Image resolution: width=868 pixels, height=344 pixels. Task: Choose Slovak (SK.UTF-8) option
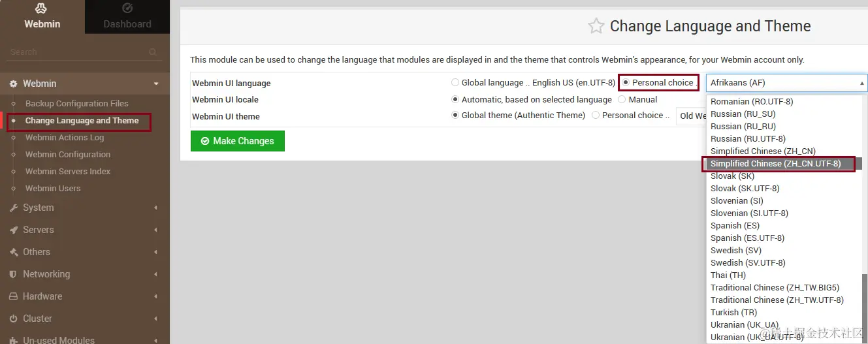coord(784,189)
